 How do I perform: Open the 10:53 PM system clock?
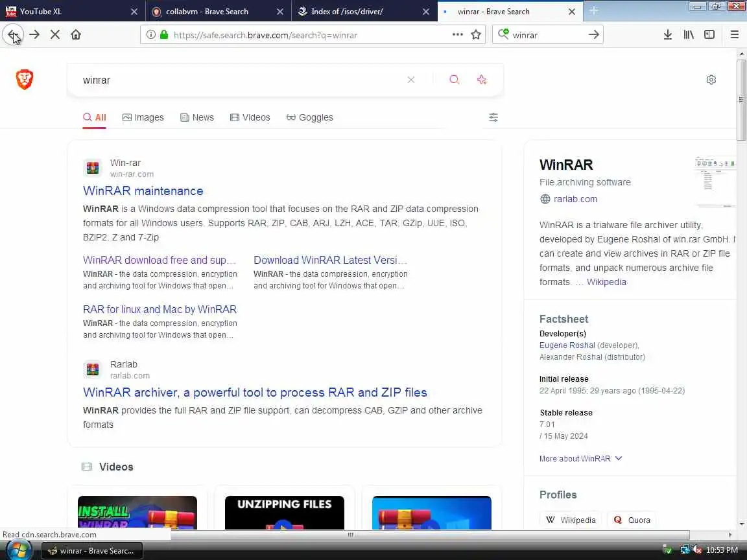(x=722, y=550)
